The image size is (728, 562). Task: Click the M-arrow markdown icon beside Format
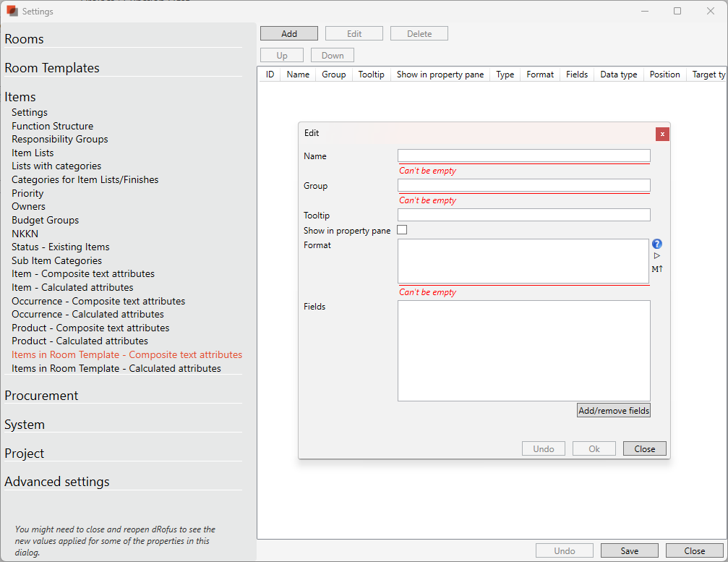coord(656,269)
